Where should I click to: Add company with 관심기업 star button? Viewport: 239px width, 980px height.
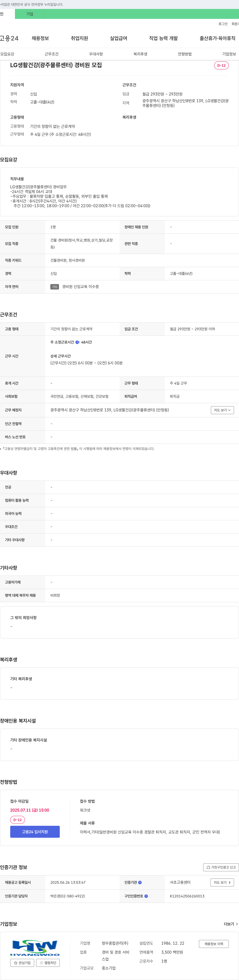[22, 963]
